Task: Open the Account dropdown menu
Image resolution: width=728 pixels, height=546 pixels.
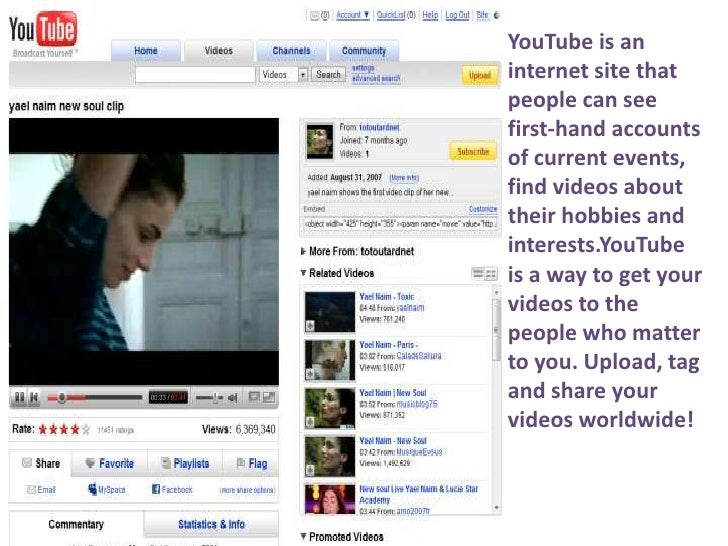Action: [x=352, y=15]
